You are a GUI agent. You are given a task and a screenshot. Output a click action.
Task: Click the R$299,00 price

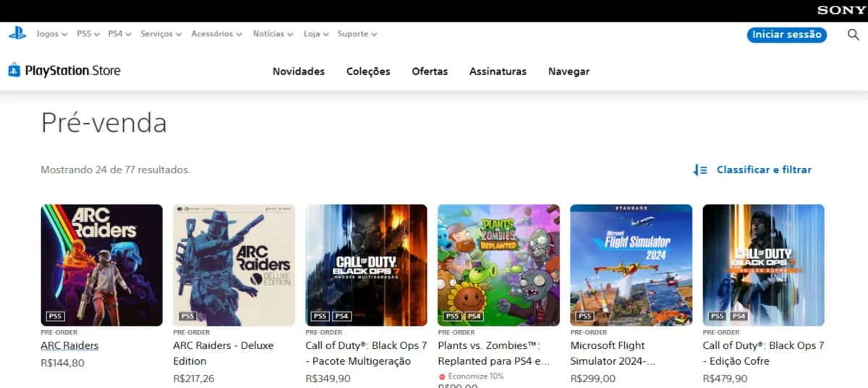coord(592,379)
